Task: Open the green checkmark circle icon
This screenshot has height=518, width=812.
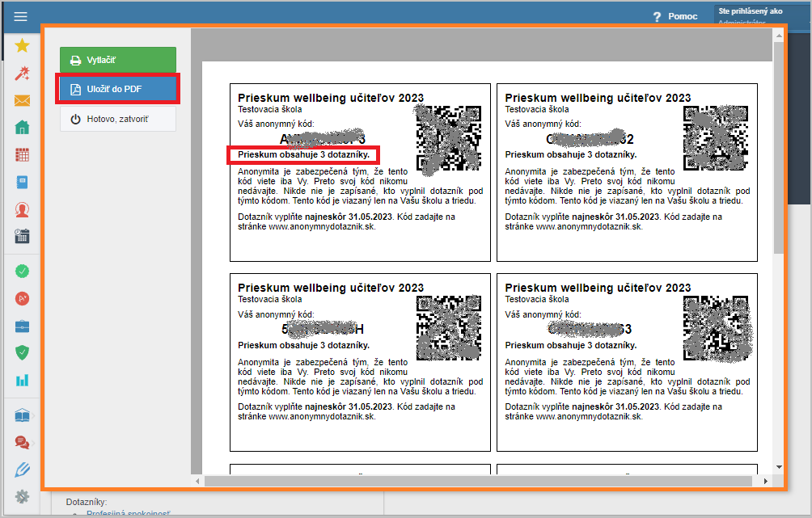Action: coord(22,272)
